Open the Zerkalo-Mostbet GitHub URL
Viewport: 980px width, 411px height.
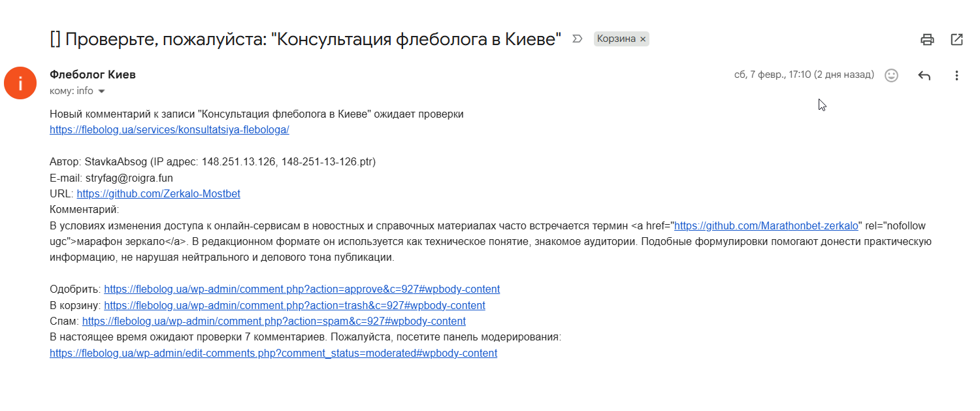(158, 193)
